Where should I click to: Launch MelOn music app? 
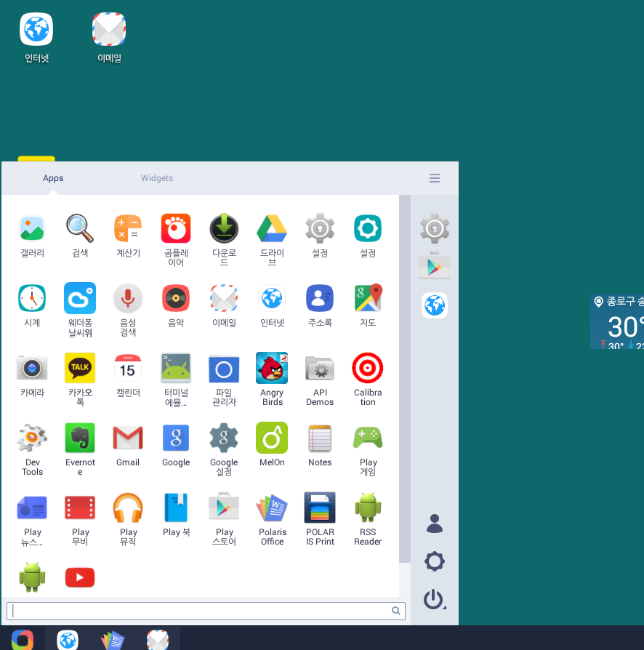point(272,438)
